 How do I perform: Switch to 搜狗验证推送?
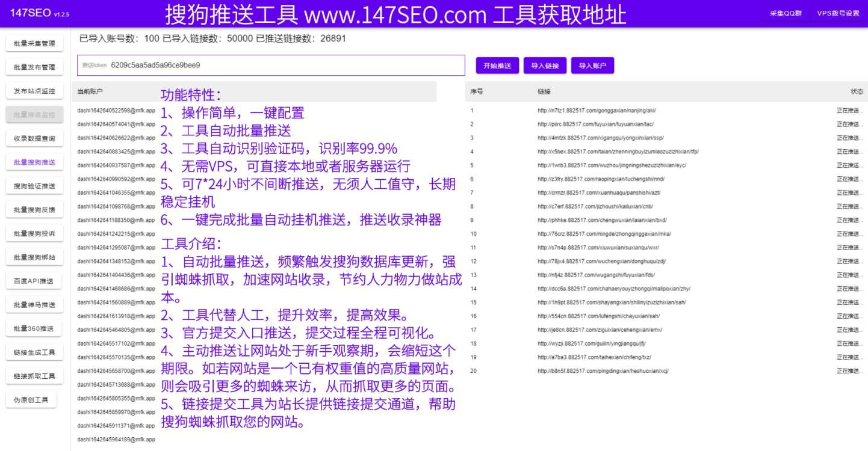point(34,185)
